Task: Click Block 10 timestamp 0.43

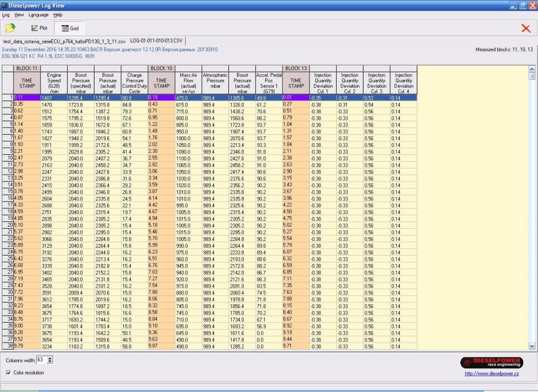Action: coord(161,104)
